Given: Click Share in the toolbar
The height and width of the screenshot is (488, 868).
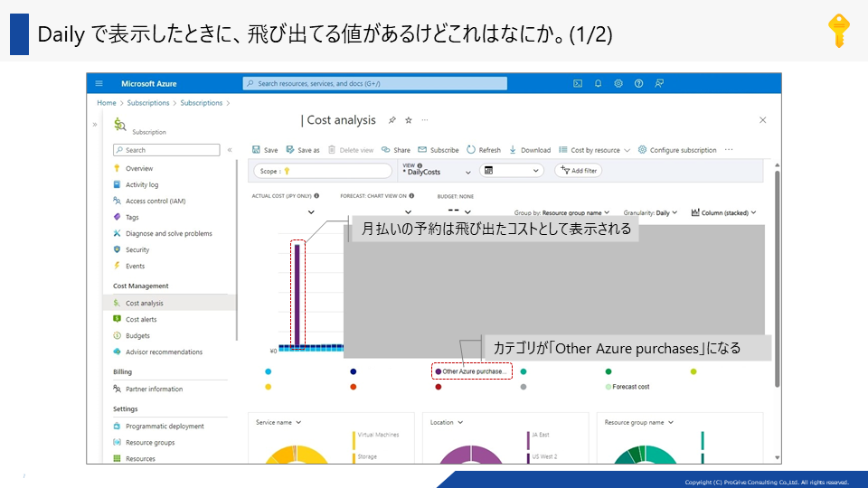Looking at the screenshot, I should click(396, 150).
